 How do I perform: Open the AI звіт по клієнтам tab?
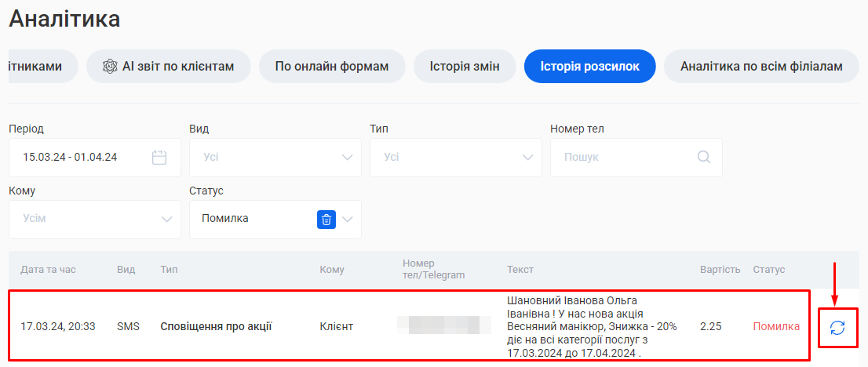click(x=168, y=67)
